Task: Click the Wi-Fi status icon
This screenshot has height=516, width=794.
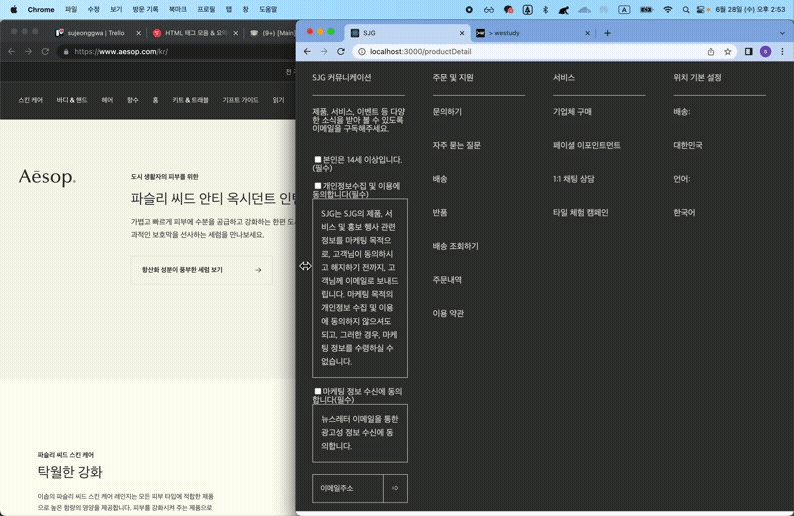Action: (667, 9)
